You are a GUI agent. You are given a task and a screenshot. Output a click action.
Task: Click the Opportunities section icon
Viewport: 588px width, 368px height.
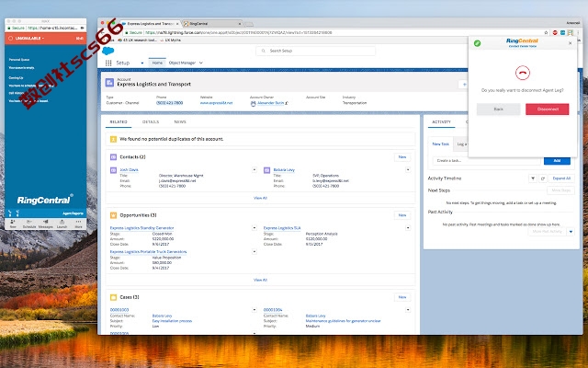113,215
